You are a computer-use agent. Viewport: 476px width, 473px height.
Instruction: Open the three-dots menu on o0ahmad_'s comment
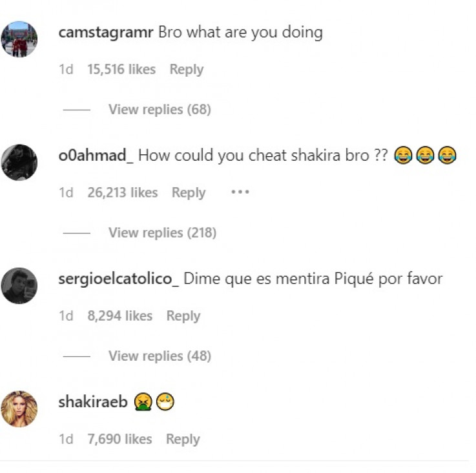[x=240, y=192]
